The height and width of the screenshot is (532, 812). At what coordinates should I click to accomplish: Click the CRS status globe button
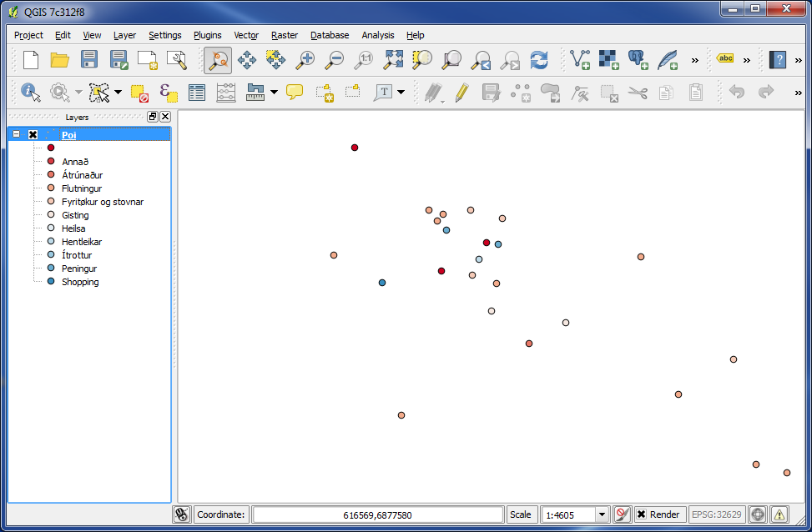[758, 514]
